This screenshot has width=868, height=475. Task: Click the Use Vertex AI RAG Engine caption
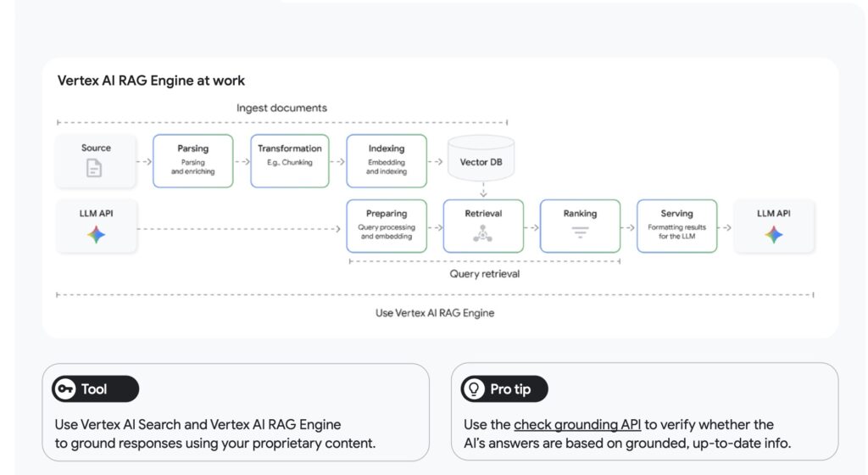[x=435, y=312]
